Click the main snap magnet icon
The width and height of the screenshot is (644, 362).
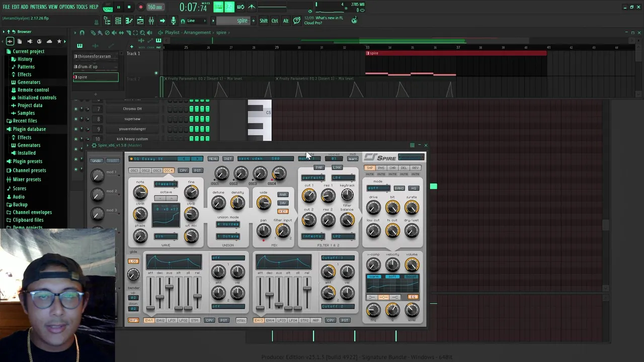click(x=182, y=21)
